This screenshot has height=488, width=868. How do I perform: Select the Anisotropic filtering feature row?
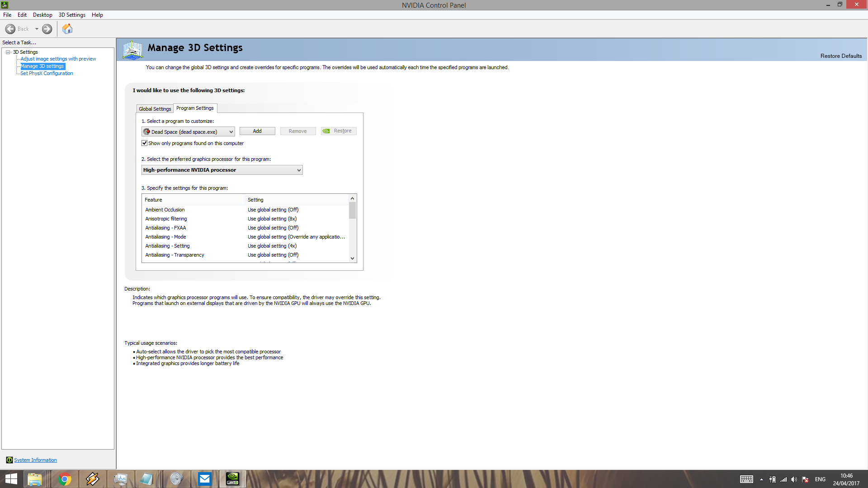(x=245, y=219)
